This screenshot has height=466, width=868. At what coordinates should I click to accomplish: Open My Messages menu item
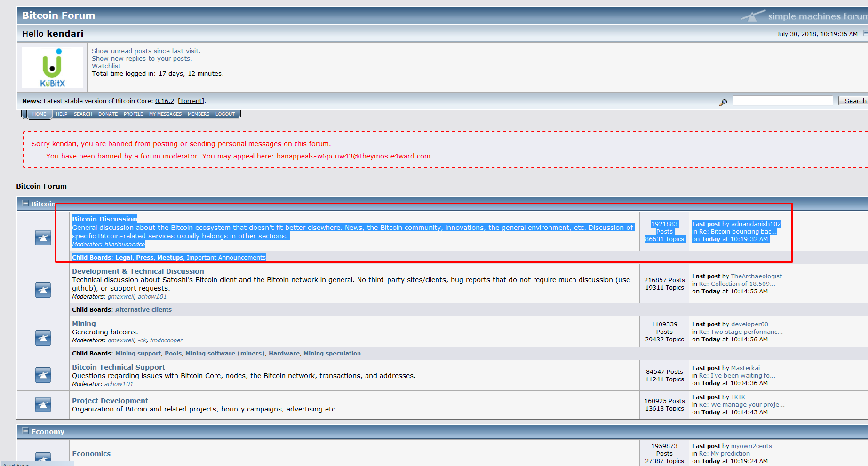(165, 114)
